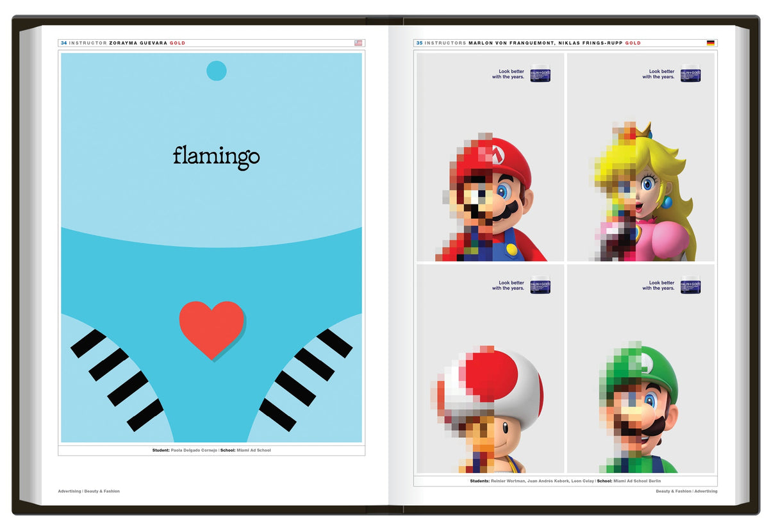Click "Miami Ad School Berlin" in the right caption
Image resolution: width=769 pixels, height=532 pixels.
coord(637,481)
